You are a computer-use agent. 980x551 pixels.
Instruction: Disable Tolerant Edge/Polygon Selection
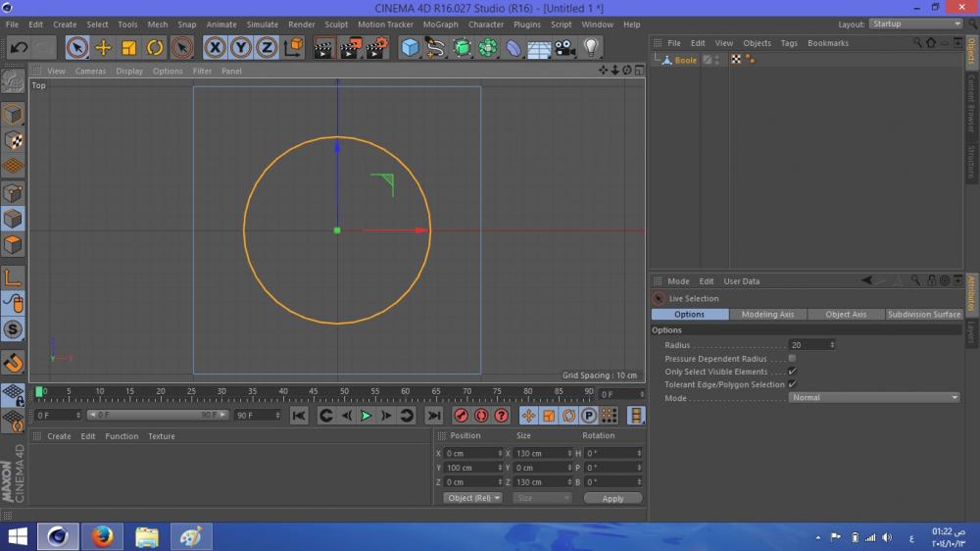[792, 384]
